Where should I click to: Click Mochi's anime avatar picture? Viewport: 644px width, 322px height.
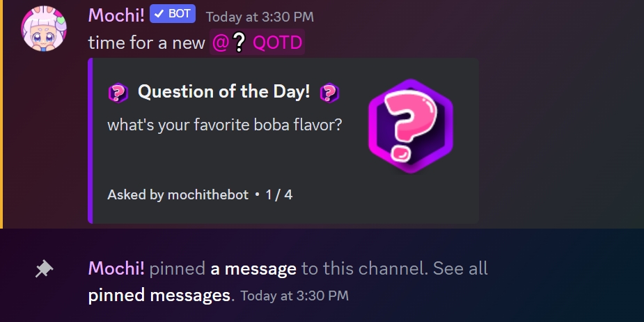tap(45, 29)
